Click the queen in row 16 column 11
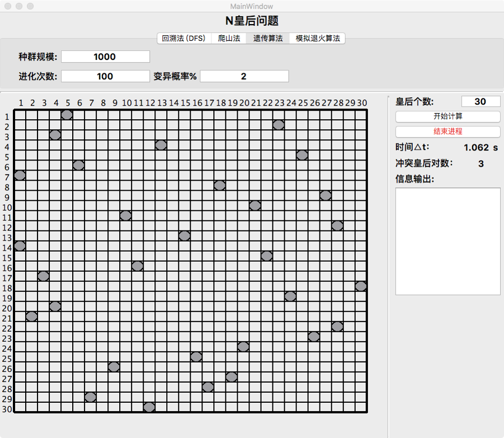The width and height of the screenshot is (504, 438). tap(137, 266)
